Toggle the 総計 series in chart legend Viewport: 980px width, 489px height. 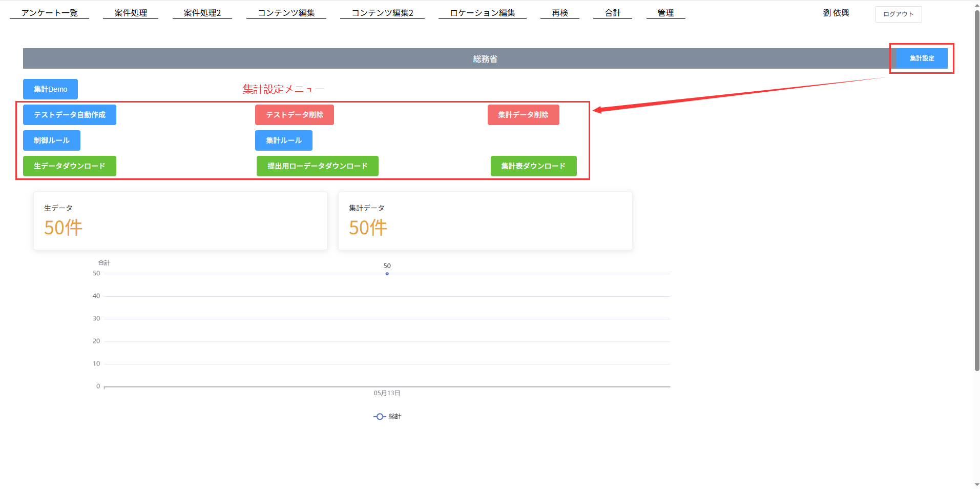(x=388, y=417)
